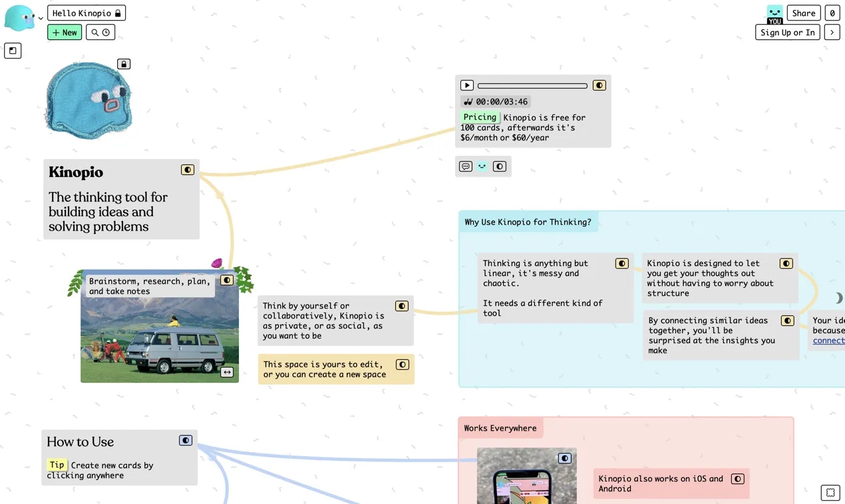Toggle the sidebar panel icon

tap(13, 50)
